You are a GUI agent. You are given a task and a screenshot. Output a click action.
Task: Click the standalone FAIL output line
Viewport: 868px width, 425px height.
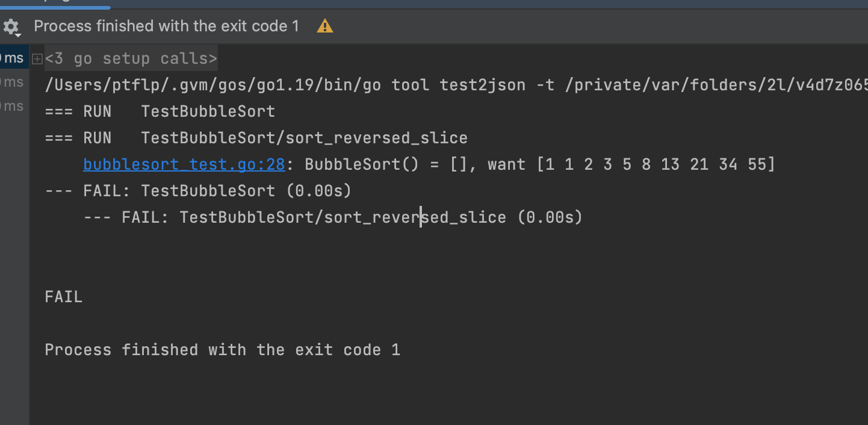[x=63, y=297]
